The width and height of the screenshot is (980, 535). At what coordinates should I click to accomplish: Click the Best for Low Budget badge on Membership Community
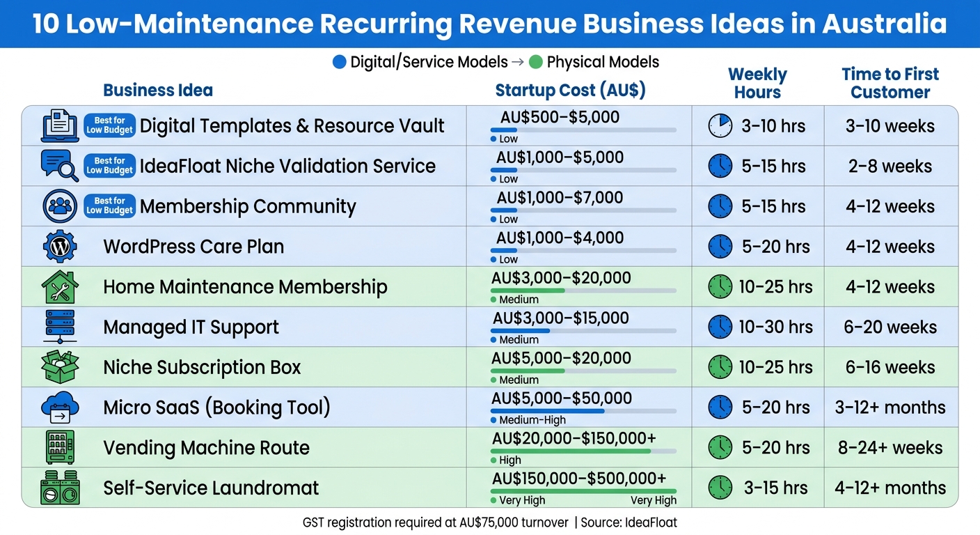point(109,206)
